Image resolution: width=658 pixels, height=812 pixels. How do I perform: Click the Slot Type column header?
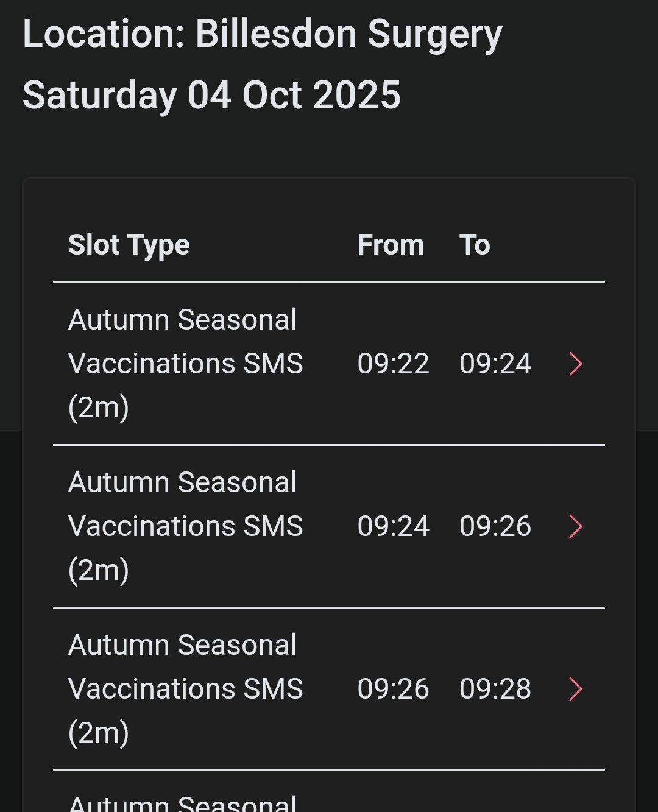(129, 245)
